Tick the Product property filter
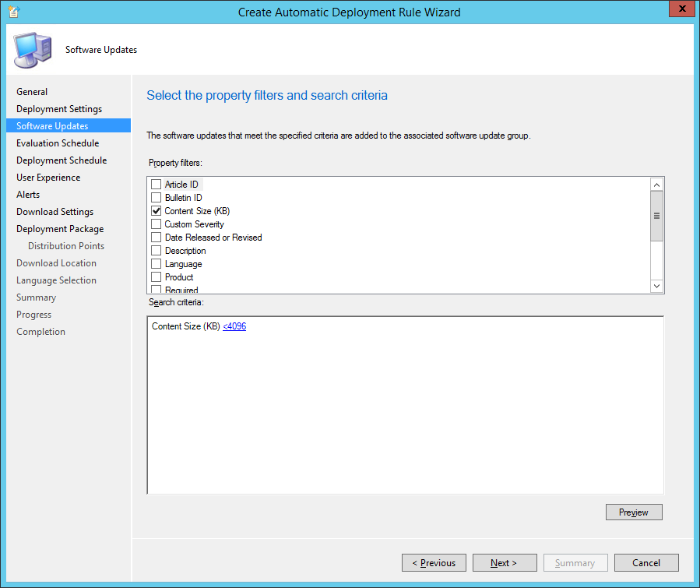 tap(156, 276)
